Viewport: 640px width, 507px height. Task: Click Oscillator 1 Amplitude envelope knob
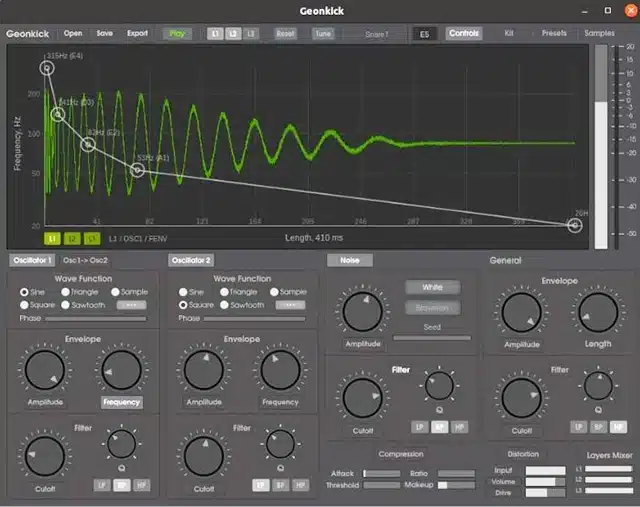45,370
